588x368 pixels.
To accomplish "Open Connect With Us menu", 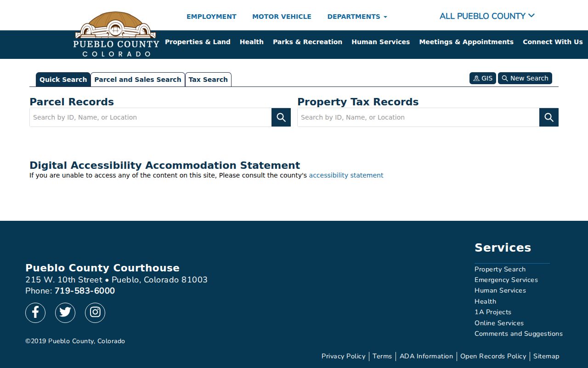I will [553, 42].
